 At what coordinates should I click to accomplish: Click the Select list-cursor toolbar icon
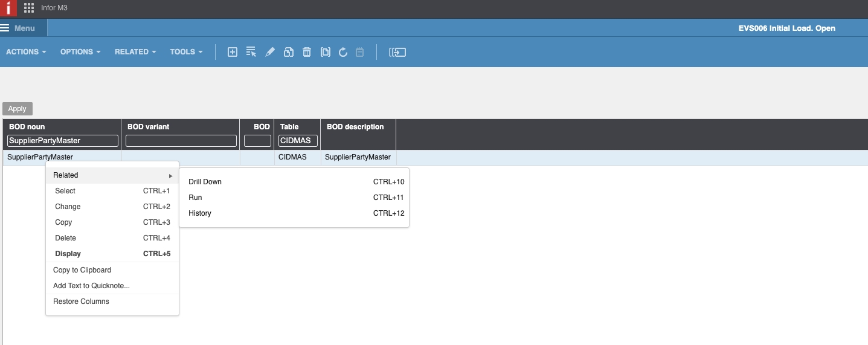[x=251, y=52]
